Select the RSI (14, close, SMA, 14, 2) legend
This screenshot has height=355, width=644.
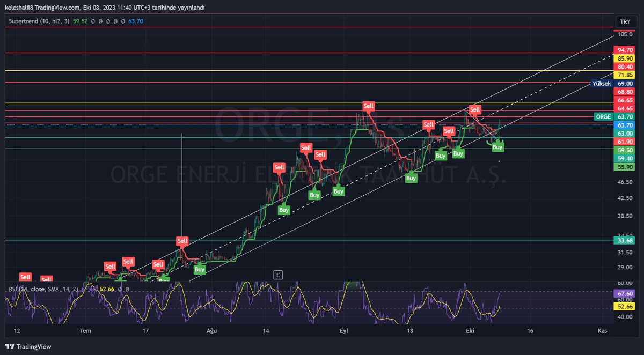(45, 289)
